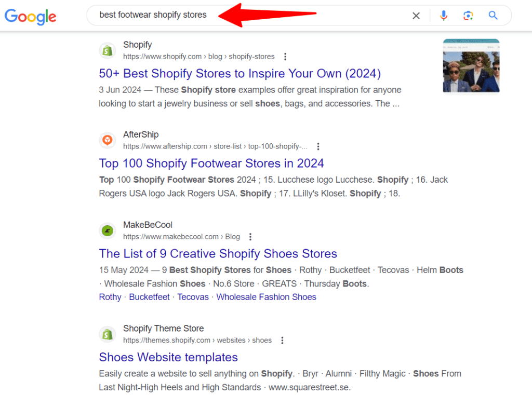
Task: Open 'The List of 9 Creative Shopify Shoes Stores'
Action: [218, 254]
